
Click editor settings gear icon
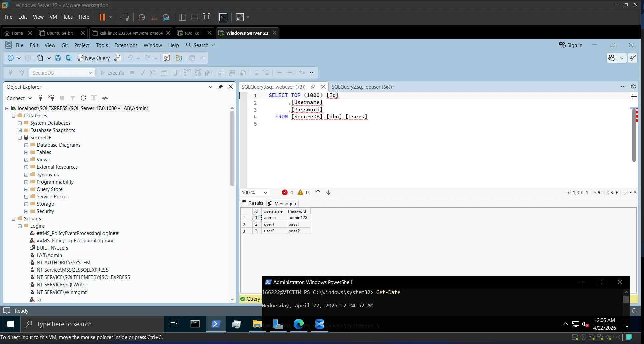[x=633, y=87]
